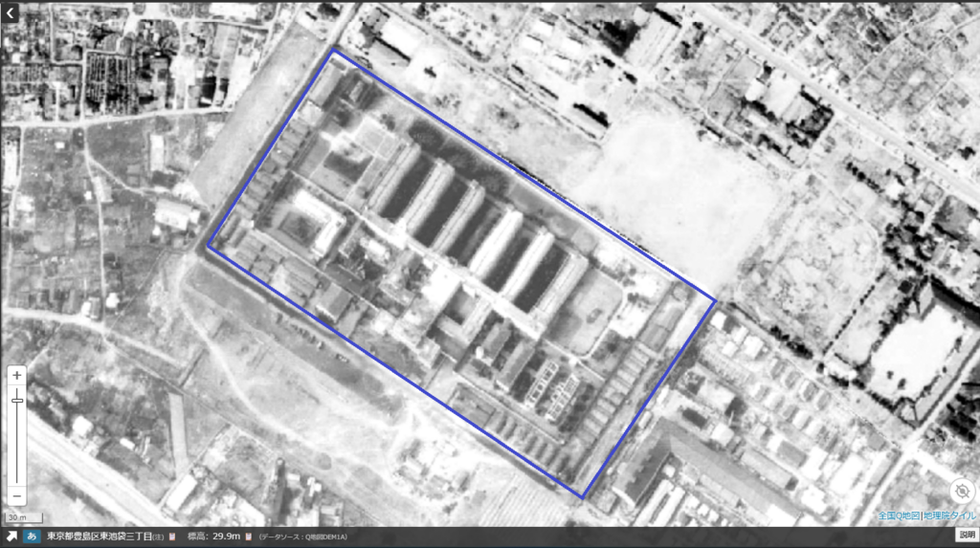Click the zoom slider handle
Viewport: 980px width, 548px height.
point(16,402)
